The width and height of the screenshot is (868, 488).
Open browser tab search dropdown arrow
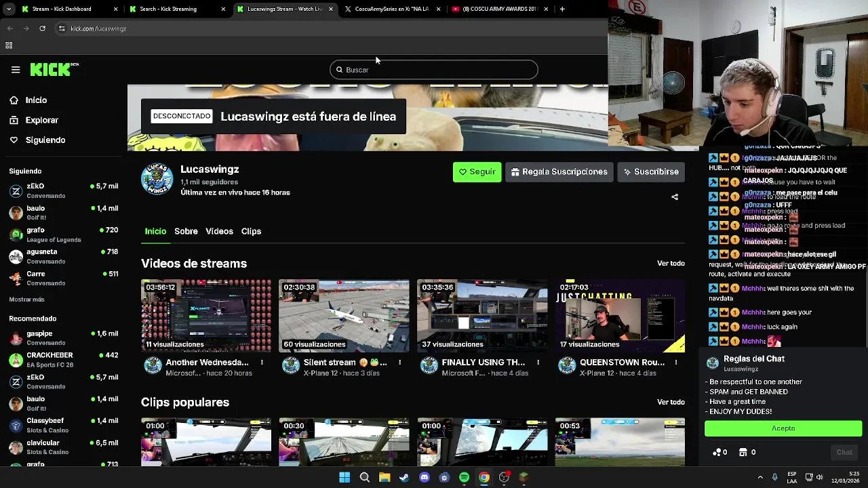click(9, 9)
